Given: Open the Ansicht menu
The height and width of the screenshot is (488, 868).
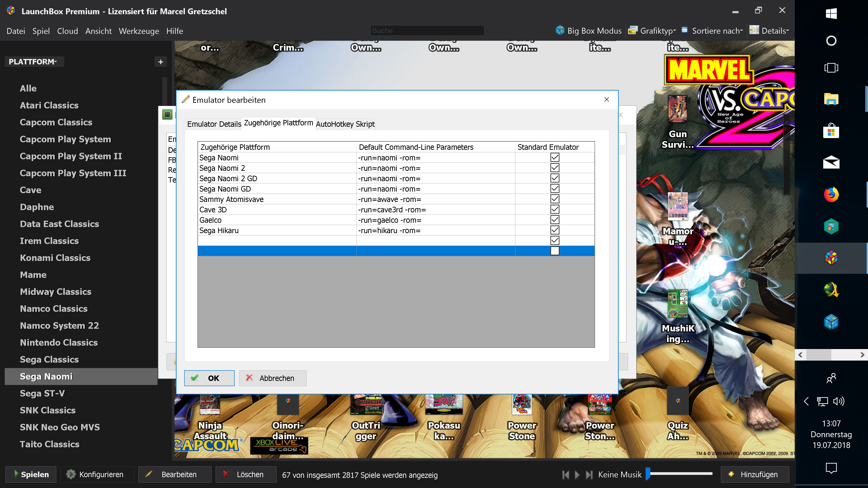Looking at the screenshot, I should pos(98,31).
